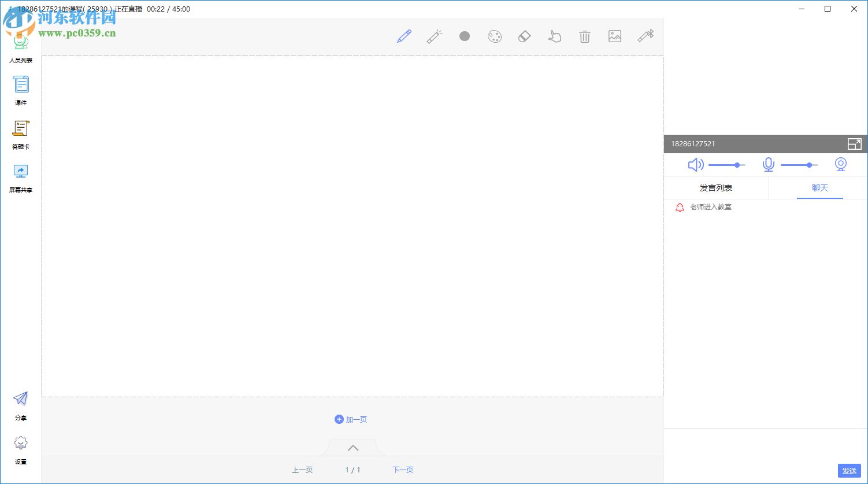Select the laser pointer wand tool

coord(435,36)
